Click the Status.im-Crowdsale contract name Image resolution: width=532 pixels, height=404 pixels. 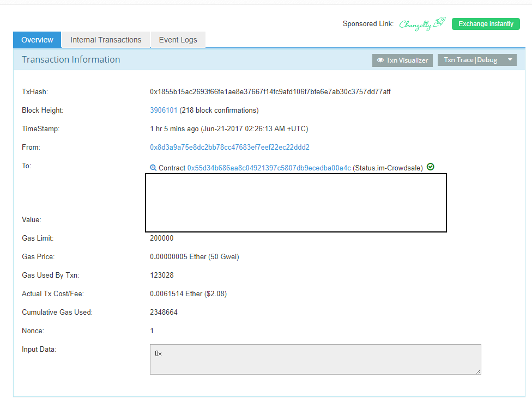(388, 168)
